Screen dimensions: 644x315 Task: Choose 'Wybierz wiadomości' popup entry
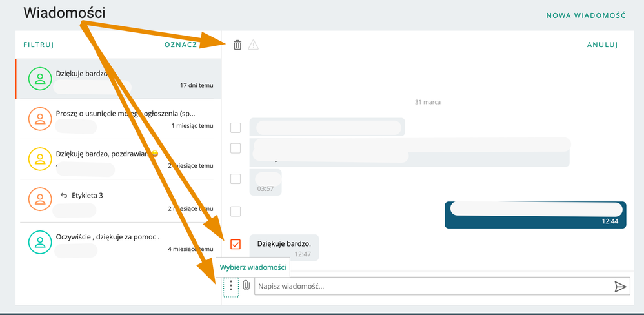click(x=253, y=267)
